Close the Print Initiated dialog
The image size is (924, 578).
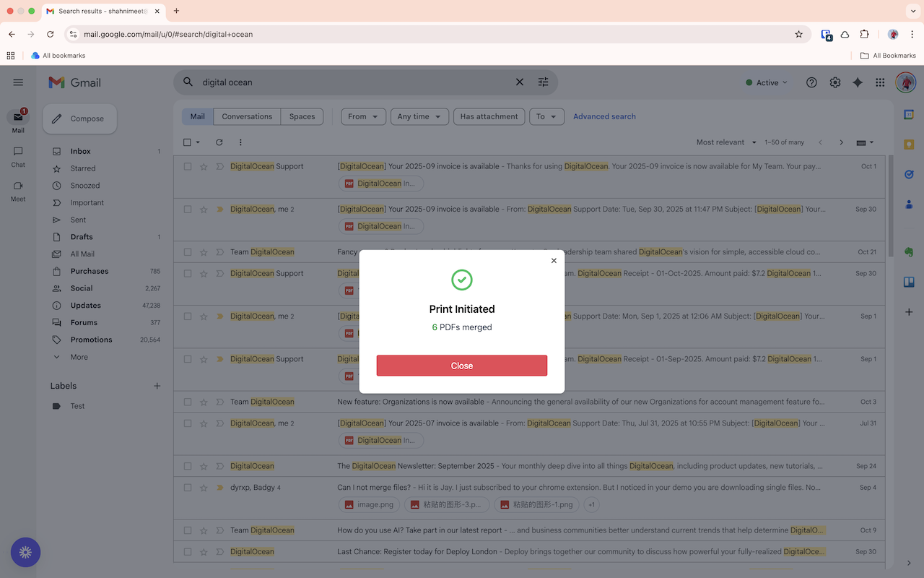(554, 260)
